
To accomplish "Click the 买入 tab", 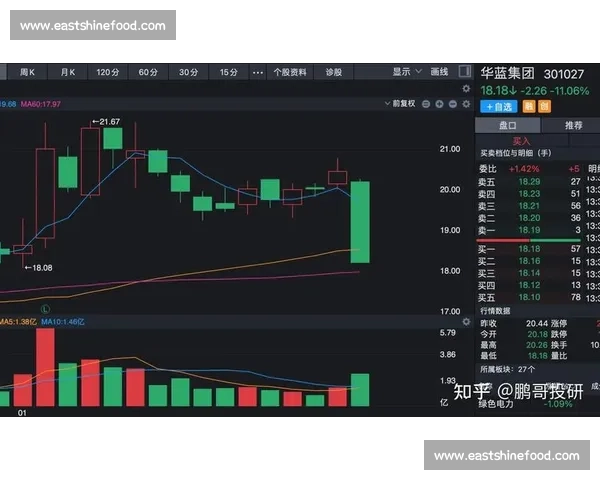I will pos(521,141).
